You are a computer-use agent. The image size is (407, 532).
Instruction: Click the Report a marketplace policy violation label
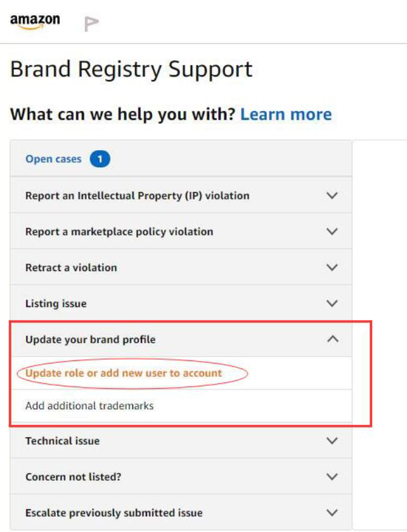[x=119, y=231]
